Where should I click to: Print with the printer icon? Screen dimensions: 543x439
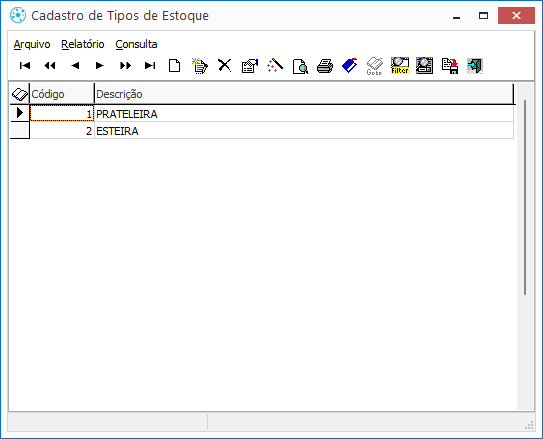[x=325, y=66]
